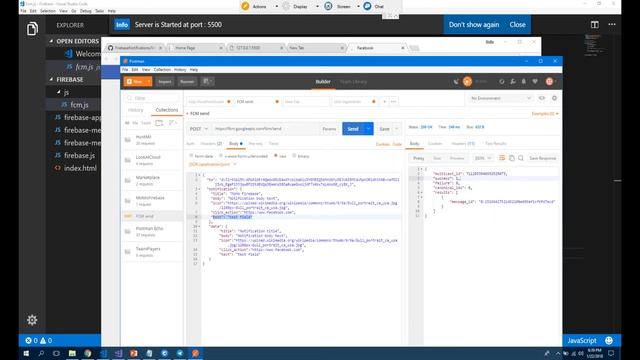Switch to Collections sidebar tab
This screenshot has height=360, width=640.
pyautogui.click(x=167, y=110)
